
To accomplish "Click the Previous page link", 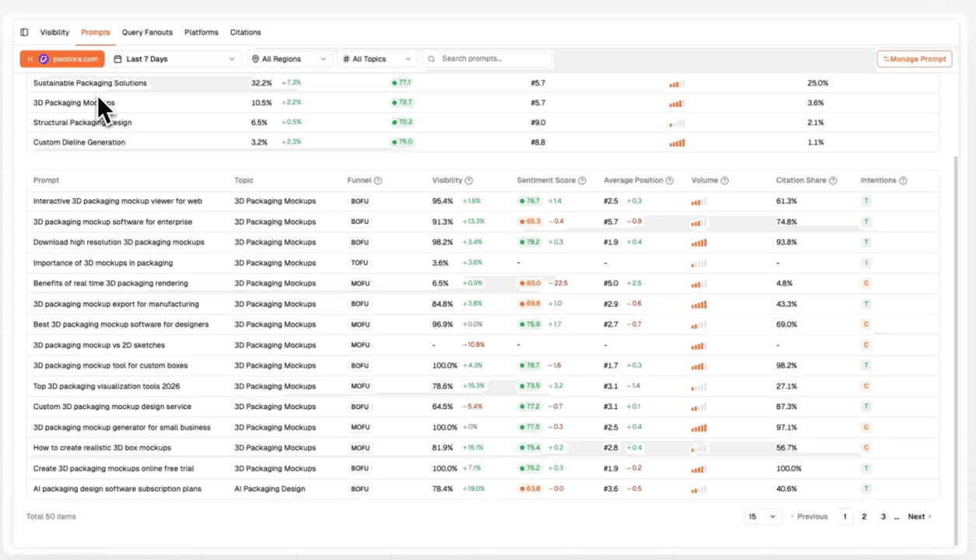I will [809, 516].
